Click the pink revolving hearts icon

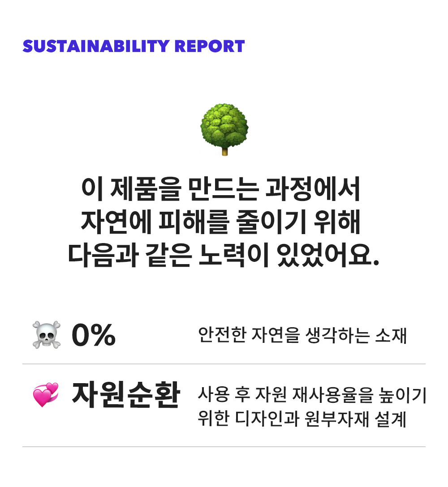(x=46, y=394)
